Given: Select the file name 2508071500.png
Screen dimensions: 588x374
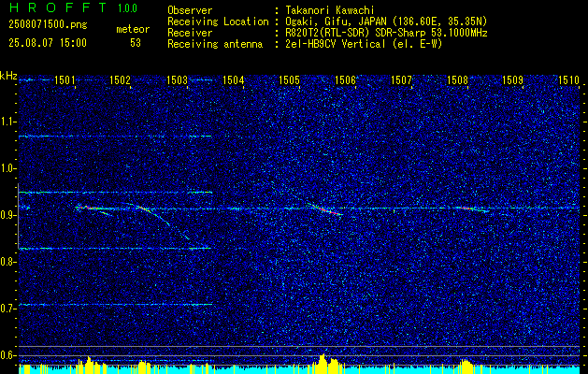Looking at the screenshot, I should click(x=48, y=25).
